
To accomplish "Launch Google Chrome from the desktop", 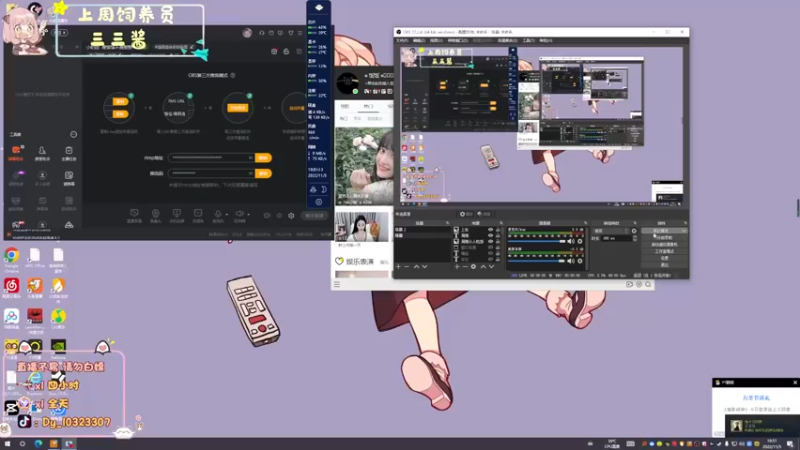I will coord(11,259).
